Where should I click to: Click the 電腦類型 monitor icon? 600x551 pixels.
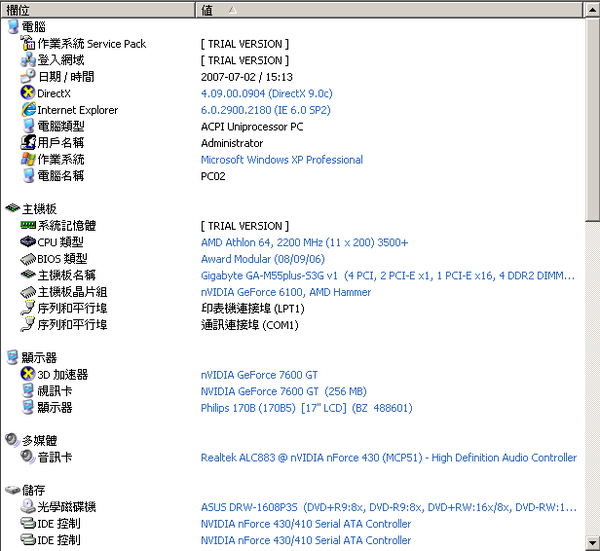[x=28, y=126]
